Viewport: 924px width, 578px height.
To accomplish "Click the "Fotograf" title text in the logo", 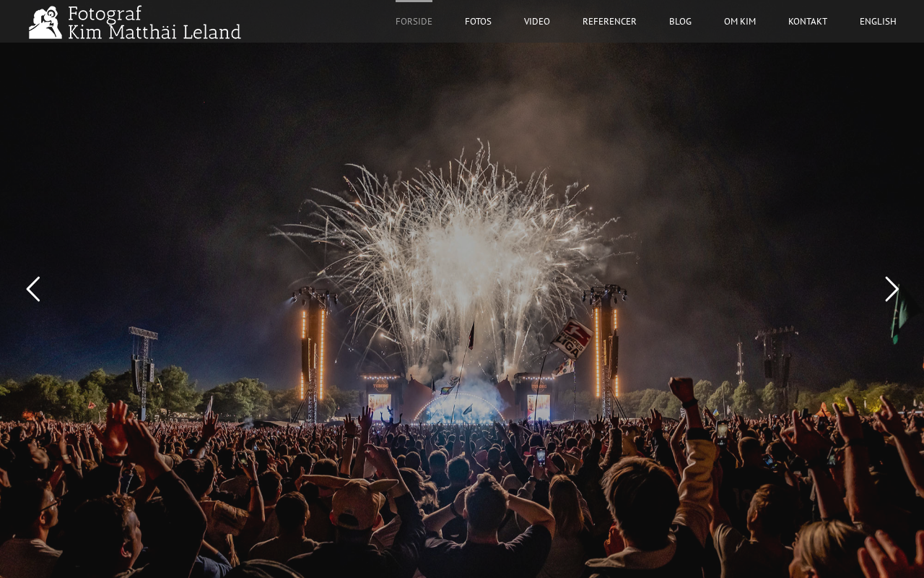I will coord(105,14).
